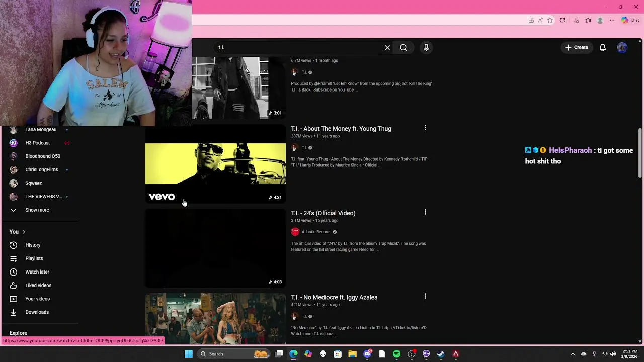Viewport: 644px width, 362px height.
Task: Expand the You section chevron
Action: [24, 232]
